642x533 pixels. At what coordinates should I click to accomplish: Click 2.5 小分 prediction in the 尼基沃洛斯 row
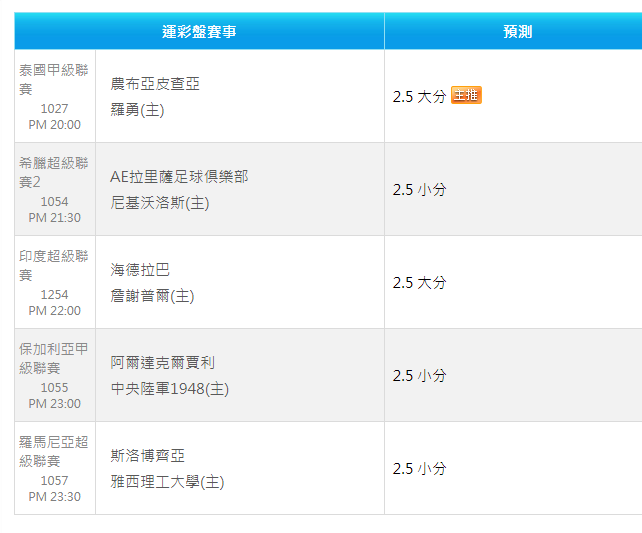click(419, 190)
